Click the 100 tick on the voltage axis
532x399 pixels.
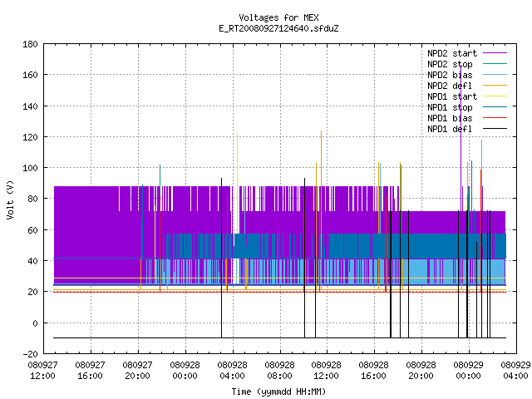(x=30, y=168)
